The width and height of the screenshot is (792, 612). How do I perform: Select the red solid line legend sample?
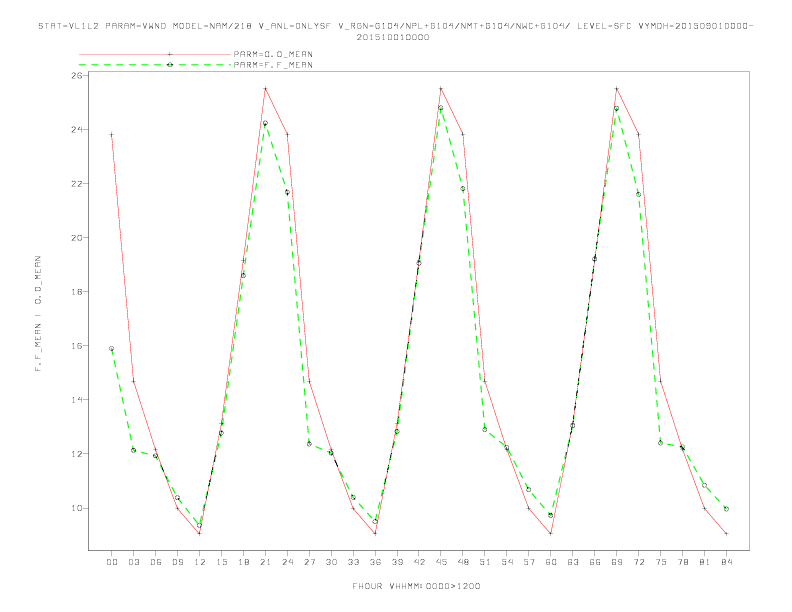[155, 54]
